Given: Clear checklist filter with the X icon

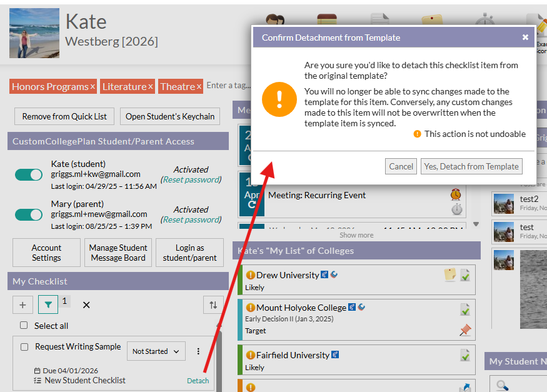Looking at the screenshot, I should (86, 305).
